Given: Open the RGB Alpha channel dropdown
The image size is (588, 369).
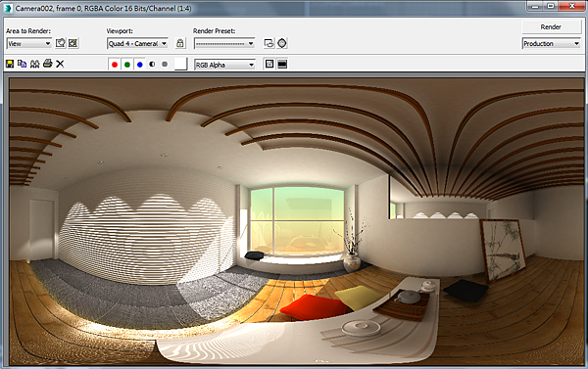Looking at the screenshot, I should pos(224,65).
